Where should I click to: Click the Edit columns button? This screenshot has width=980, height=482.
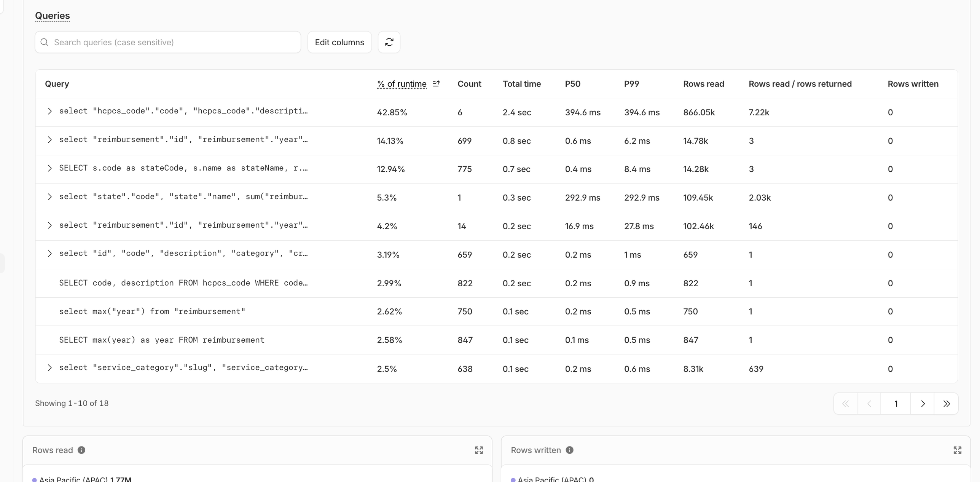point(339,42)
